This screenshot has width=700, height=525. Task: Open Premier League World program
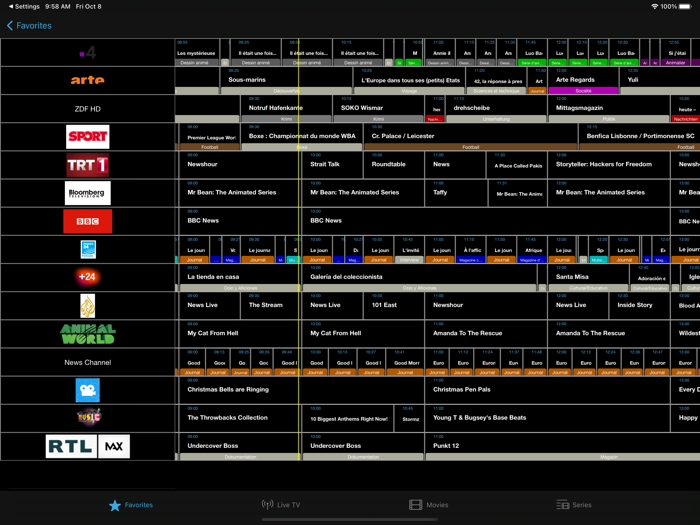click(209, 137)
